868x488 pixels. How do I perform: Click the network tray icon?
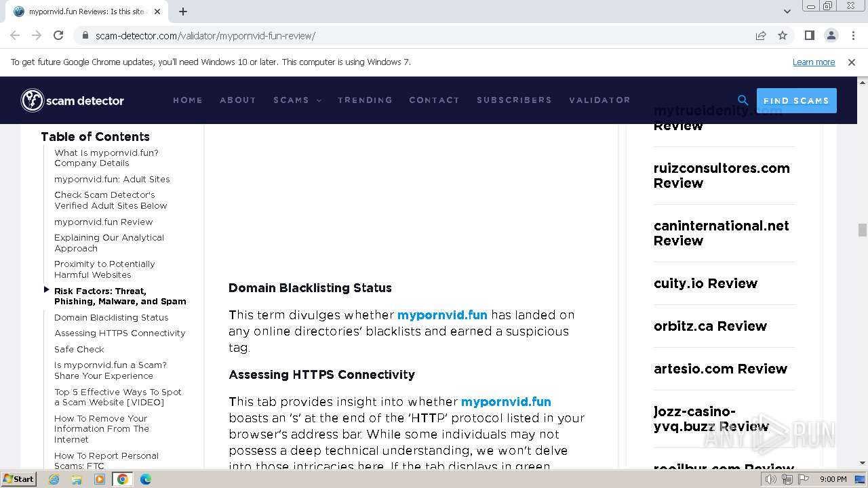(x=787, y=479)
